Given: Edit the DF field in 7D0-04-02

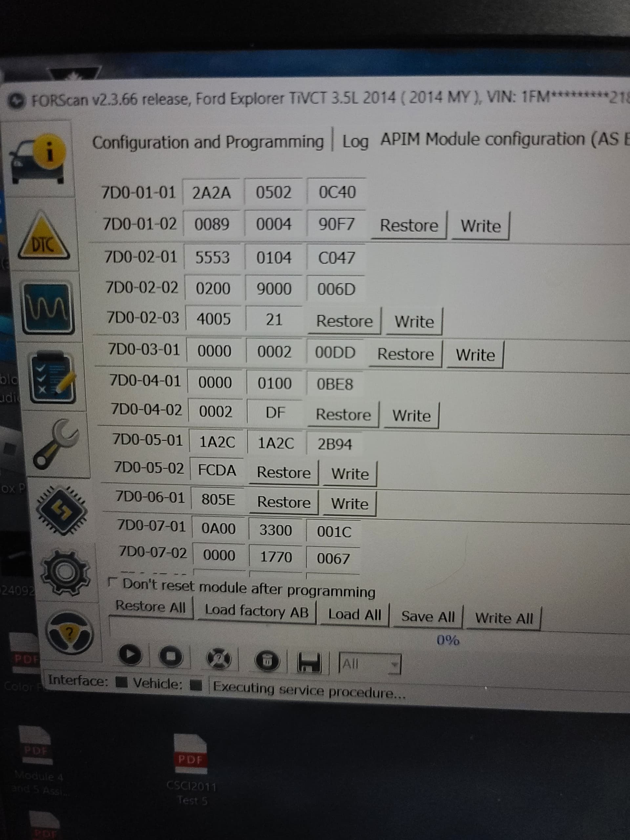Looking at the screenshot, I should click(275, 412).
